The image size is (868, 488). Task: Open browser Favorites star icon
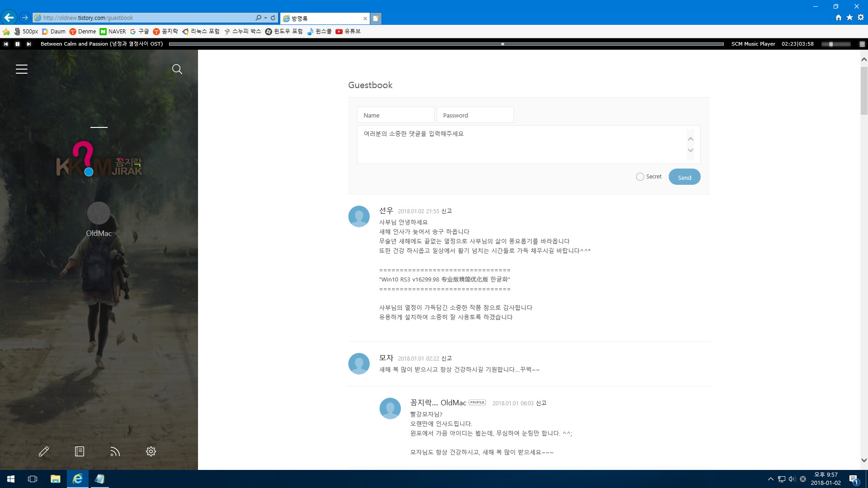click(849, 18)
